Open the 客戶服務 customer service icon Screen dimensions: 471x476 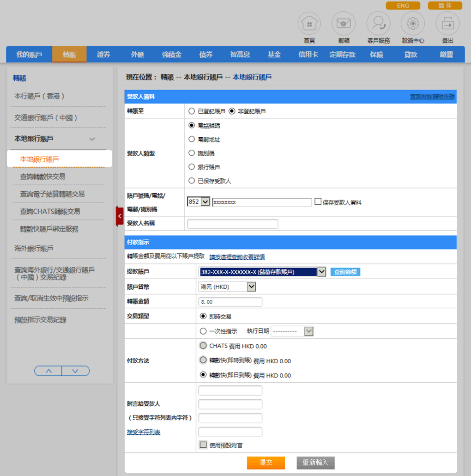coord(378,24)
